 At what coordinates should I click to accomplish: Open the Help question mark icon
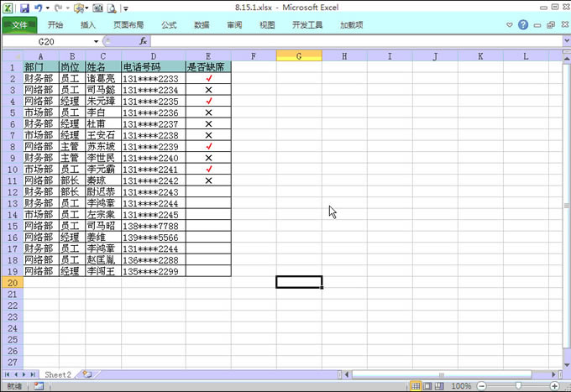coord(523,24)
